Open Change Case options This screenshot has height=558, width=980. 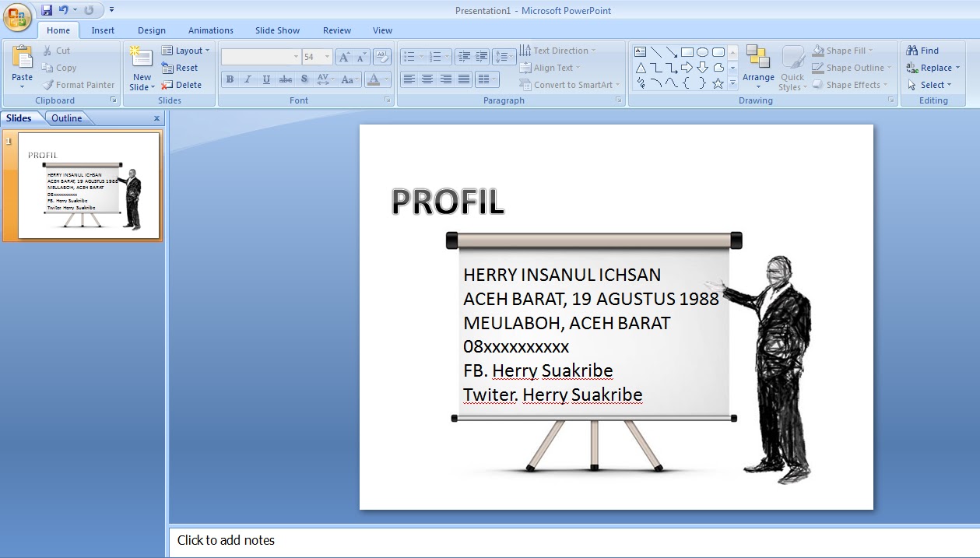(x=349, y=79)
